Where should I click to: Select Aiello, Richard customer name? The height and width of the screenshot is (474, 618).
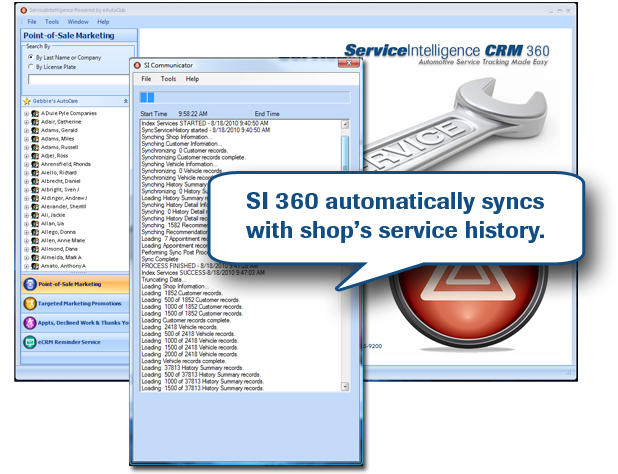point(59,173)
